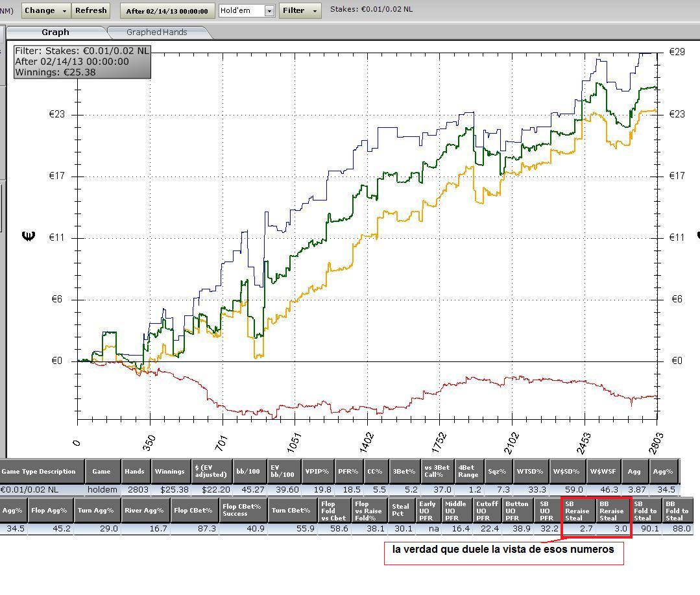700x595 pixels.
Task: Click the SB UO PFR column header
Action: (x=547, y=511)
